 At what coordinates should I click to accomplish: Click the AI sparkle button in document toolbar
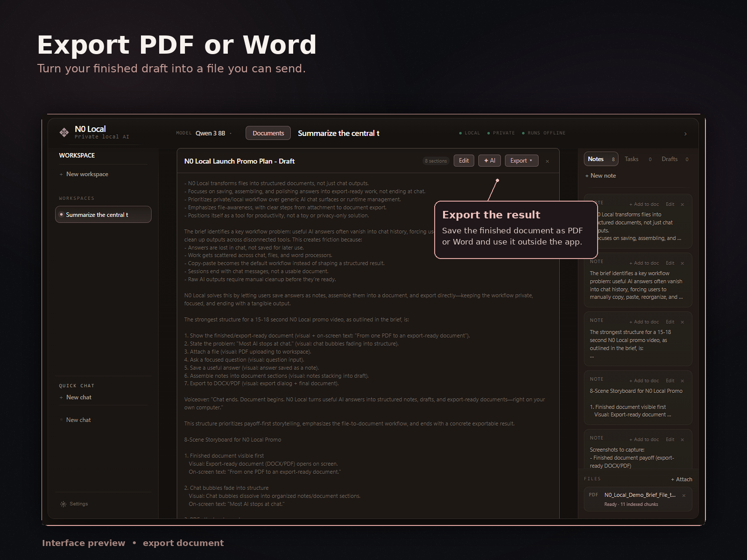(490, 161)
